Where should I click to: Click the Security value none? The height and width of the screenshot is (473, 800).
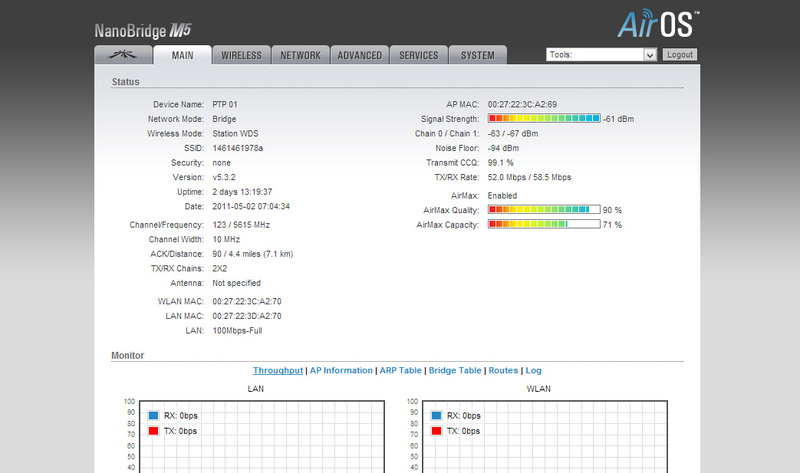[x=221, y=163]
